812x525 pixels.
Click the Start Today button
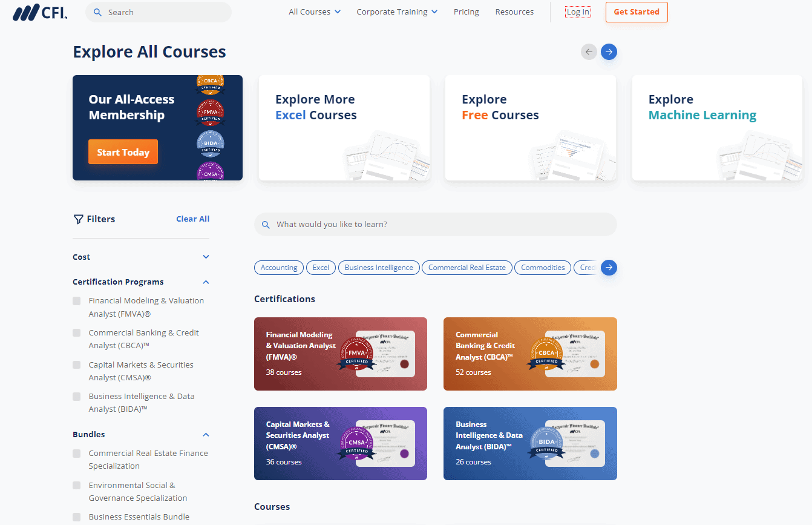(x=123, y=152)
